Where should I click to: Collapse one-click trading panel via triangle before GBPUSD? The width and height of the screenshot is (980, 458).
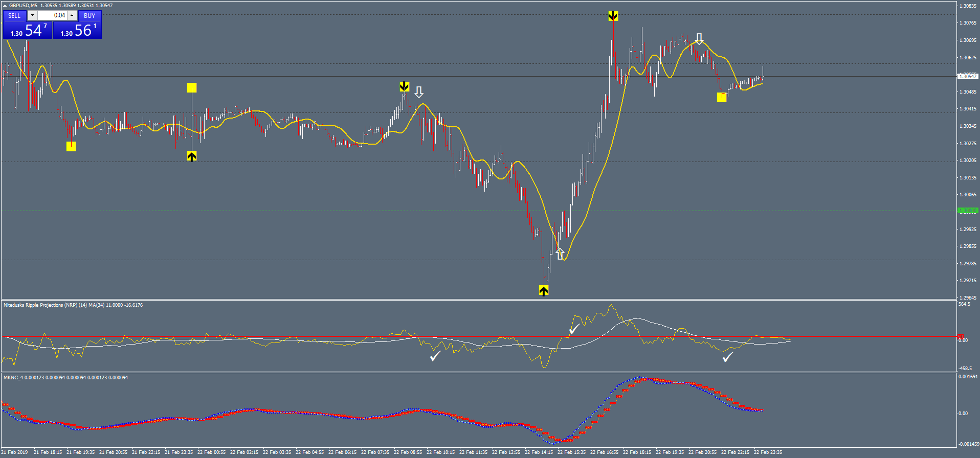click(5, 6)
